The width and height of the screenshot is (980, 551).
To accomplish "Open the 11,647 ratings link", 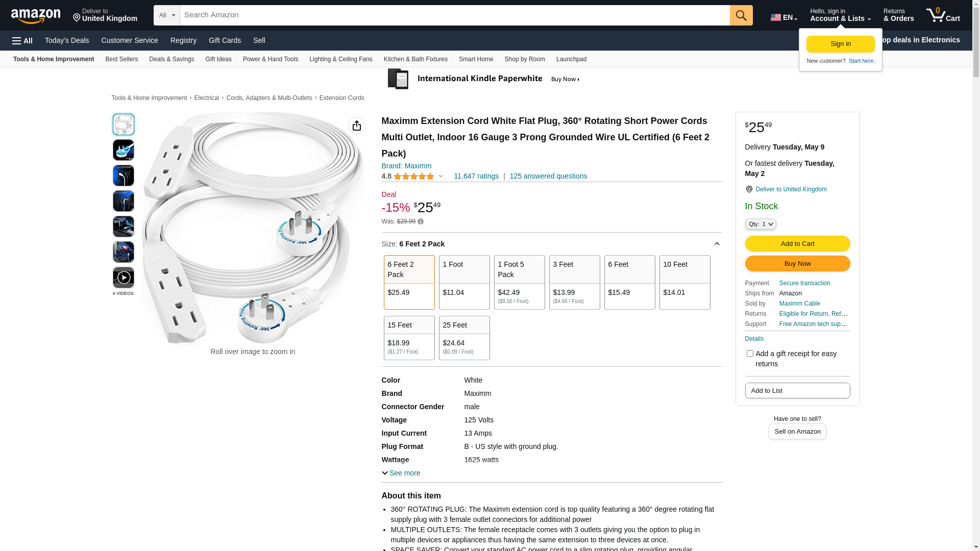I will [x=476, y=176].
